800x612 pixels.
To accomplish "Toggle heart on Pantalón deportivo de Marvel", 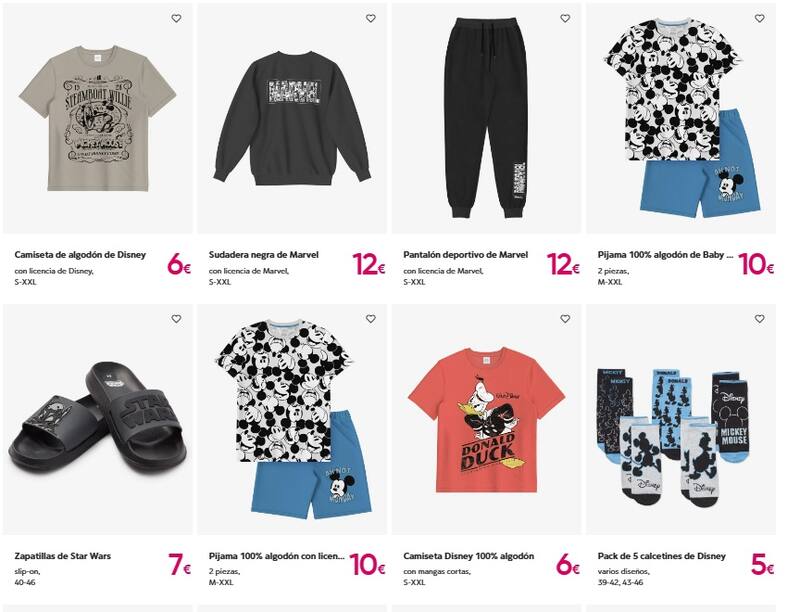I will pos(565,18).
